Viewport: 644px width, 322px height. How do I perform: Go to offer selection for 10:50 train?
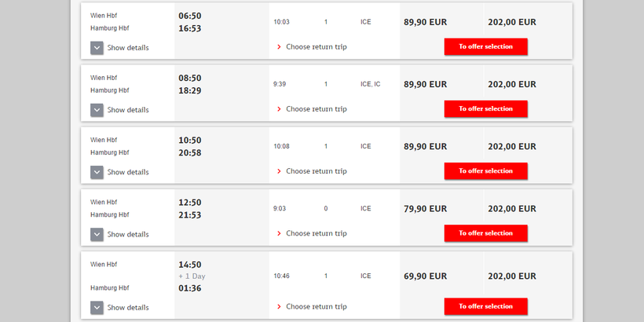pyautogui.click(x=485, y=170)
